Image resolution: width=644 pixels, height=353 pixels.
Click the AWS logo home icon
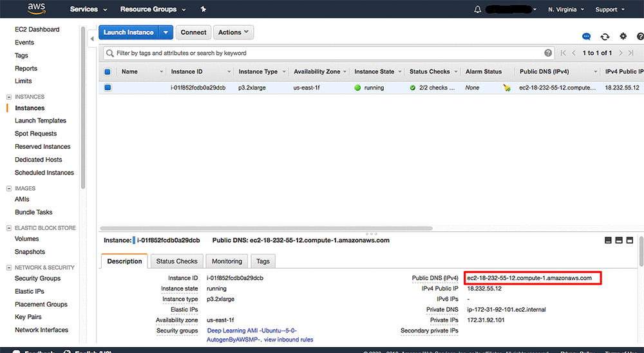37,8
